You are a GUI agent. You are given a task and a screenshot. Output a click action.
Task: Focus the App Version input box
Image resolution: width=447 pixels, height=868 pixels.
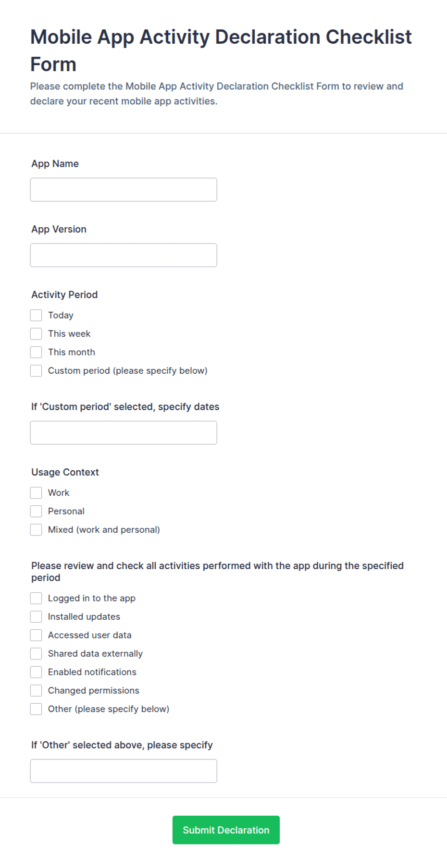tap(124, 255)
